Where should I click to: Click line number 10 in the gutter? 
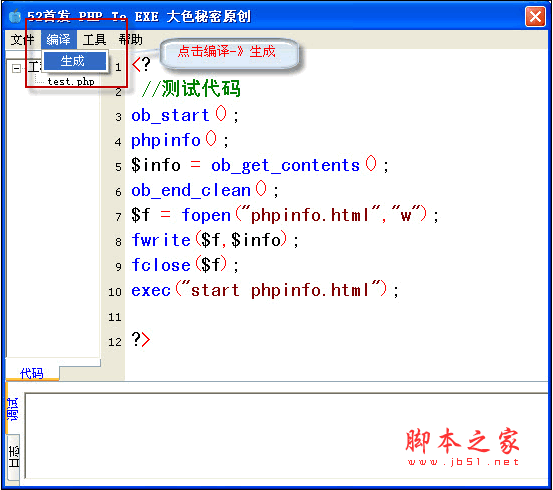(115, 292)
